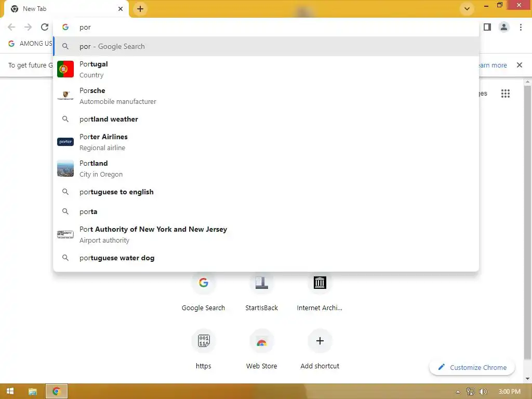Click the Porsche logo icon
532x399 pixels.
tap(65, 96)
